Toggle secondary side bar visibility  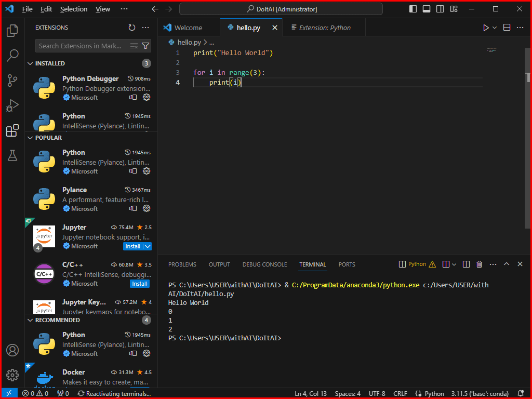pos(440,9)
